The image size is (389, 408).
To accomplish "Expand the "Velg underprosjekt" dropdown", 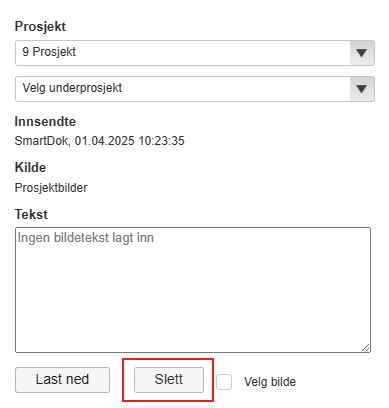I will pos(195,89).
